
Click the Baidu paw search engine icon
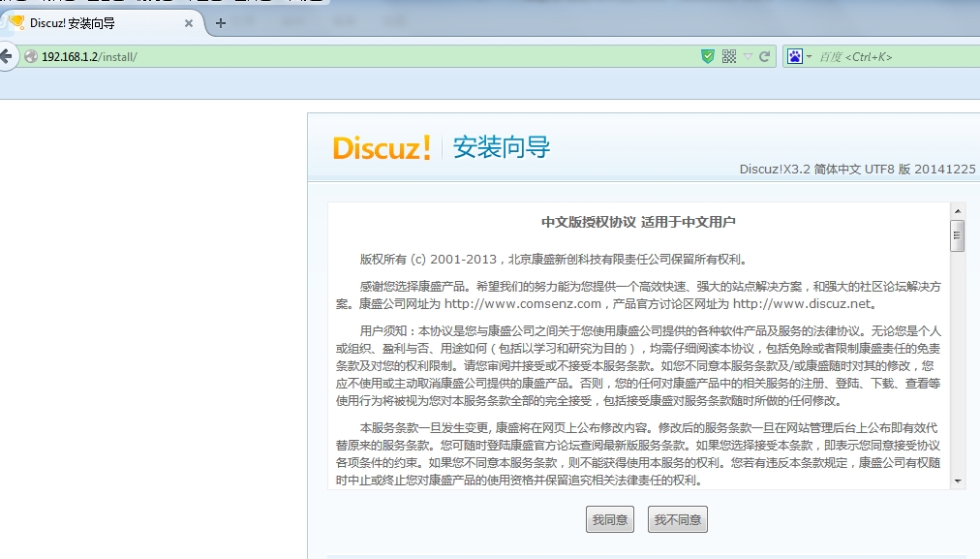tap(794, 56)
